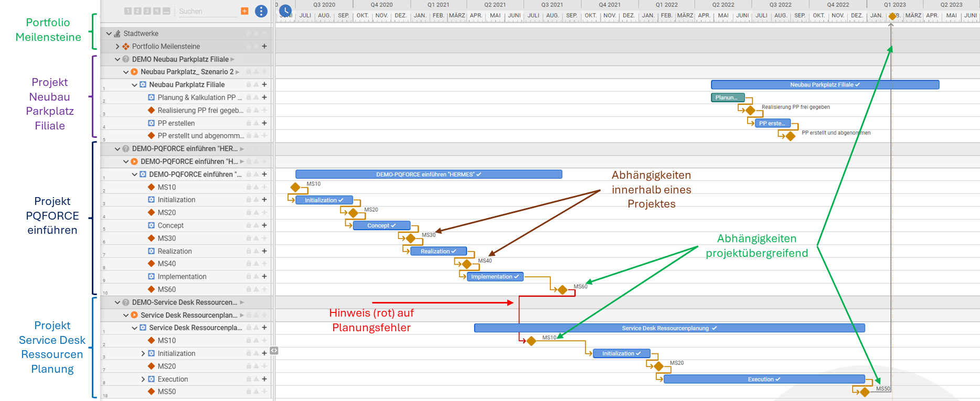Select outline level 3 button
980x401 pixels.
pyautogui.click(x=147, y=11)
